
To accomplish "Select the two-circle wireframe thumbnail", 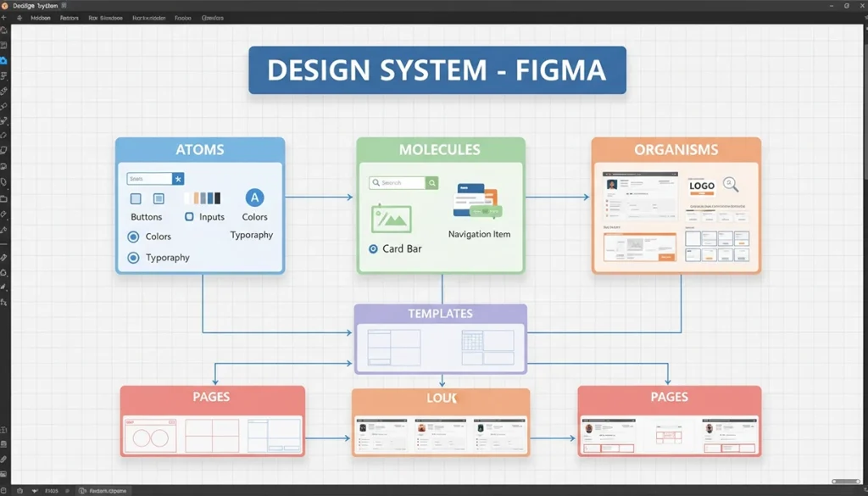I will coord(151,436).
